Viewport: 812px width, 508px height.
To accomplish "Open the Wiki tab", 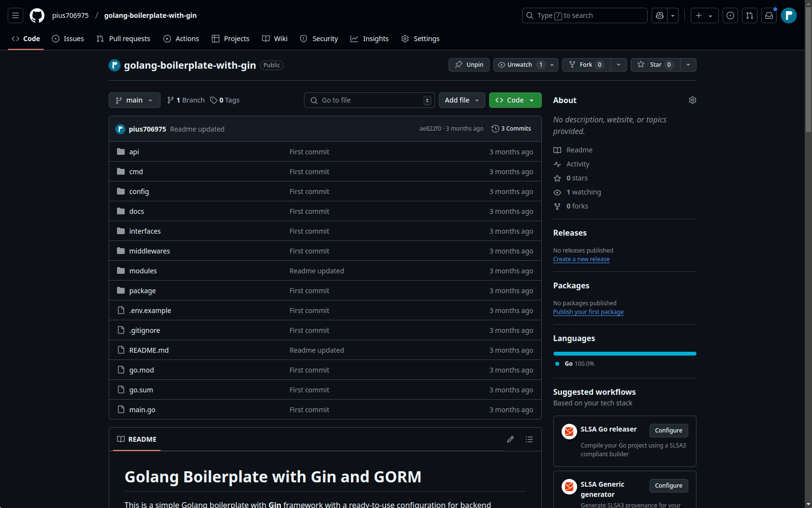I will click(x=275, y=39).
